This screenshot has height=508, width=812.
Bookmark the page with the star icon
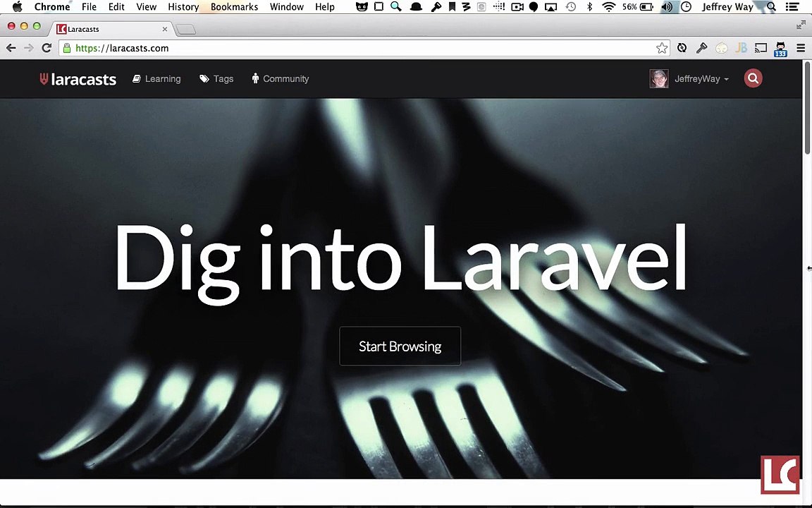click(x=661, y=48)
